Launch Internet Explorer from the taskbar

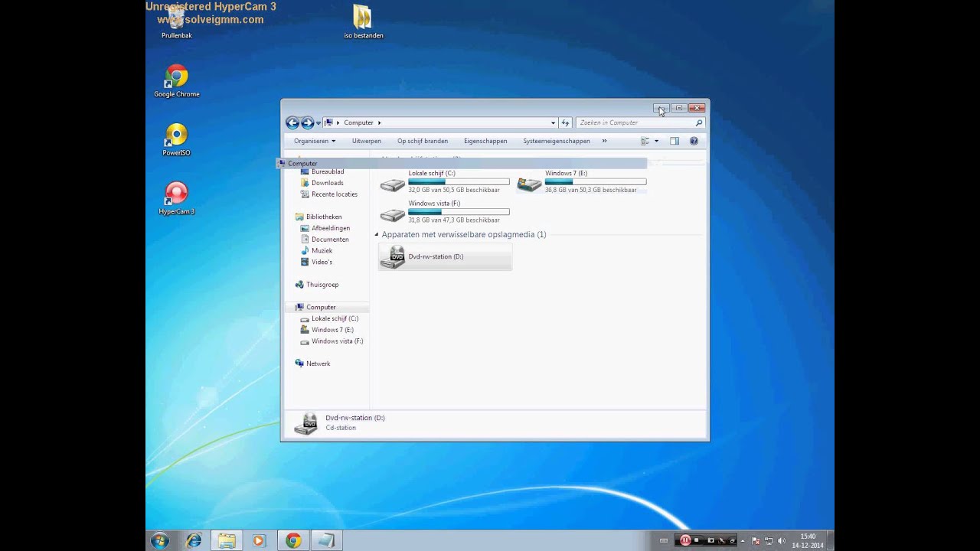194,540
